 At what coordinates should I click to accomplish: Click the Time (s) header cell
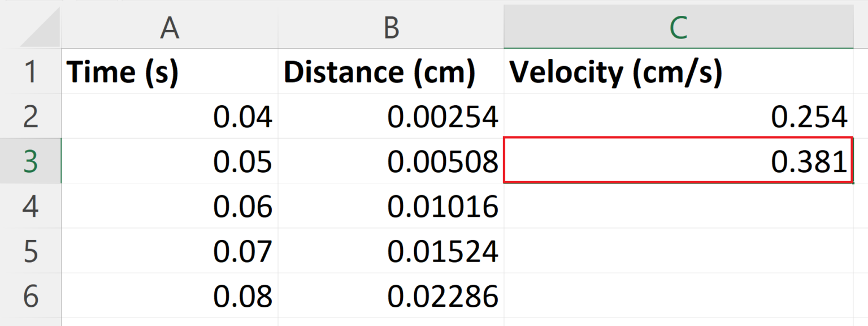click(170, 72)
